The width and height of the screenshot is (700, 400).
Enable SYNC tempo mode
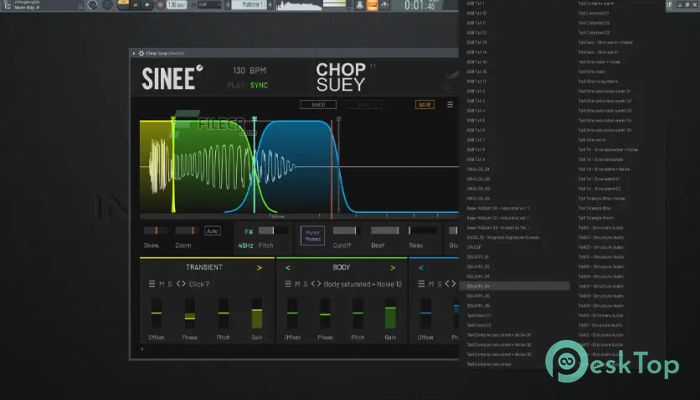coord(259,85)
